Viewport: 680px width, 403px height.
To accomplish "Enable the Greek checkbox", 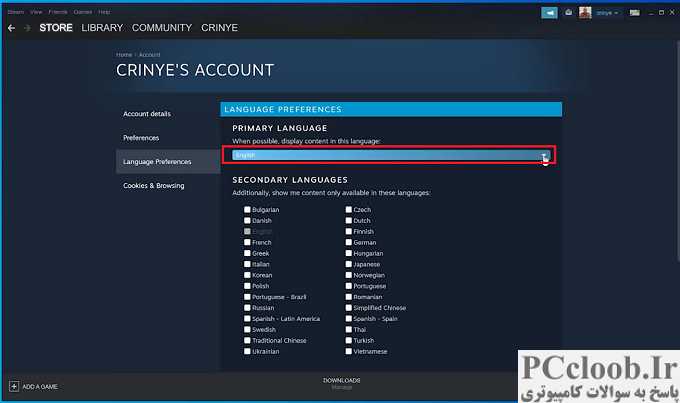I will click(x=247, y=253).
